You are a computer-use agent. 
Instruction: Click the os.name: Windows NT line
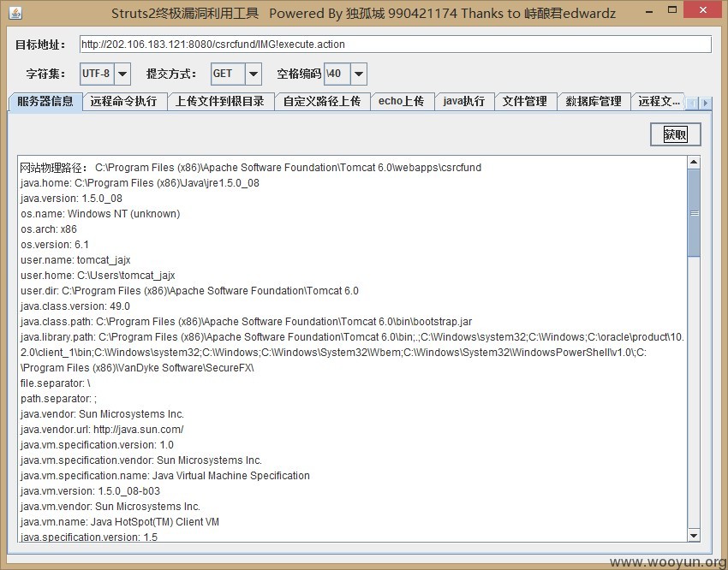pos(100,214)
